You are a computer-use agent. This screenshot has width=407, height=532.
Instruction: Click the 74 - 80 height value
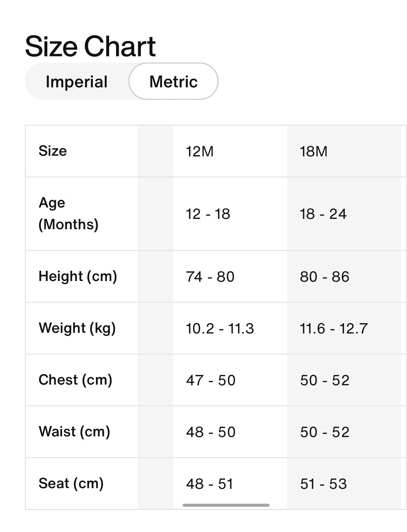(x=209, y=276)
